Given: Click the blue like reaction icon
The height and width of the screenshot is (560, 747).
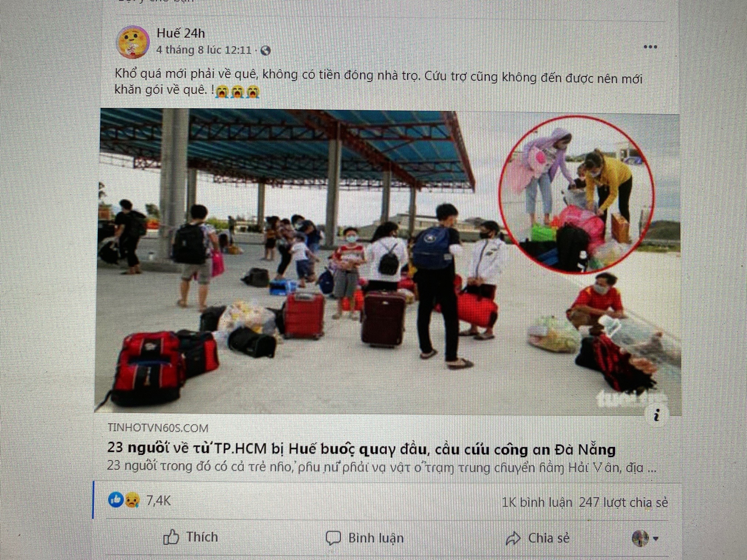Looking at the screenshot, I should point(115,500).
